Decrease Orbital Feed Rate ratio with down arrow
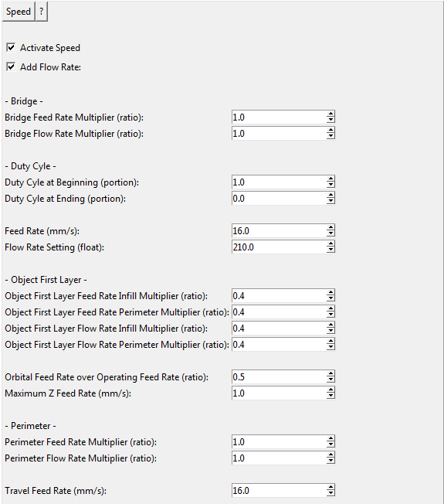Screen dimensions: 444x504 tap(330, 380)
